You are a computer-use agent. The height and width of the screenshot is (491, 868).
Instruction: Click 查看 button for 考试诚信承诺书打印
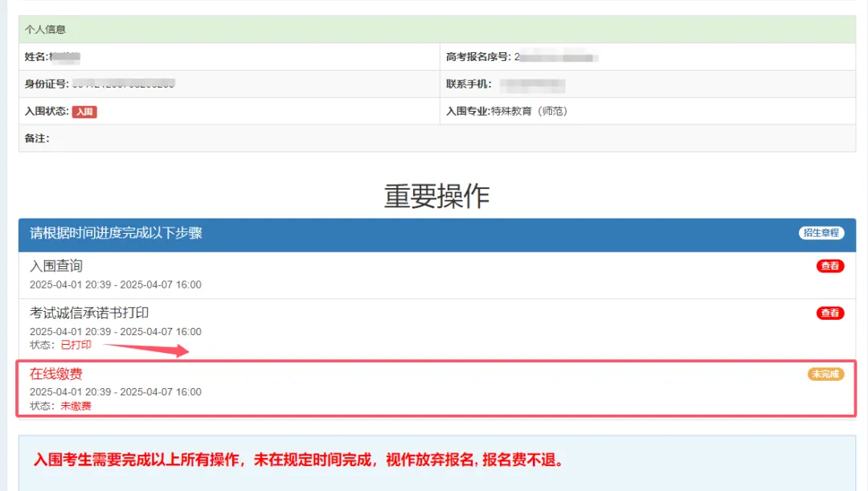(x=830, y=313)
